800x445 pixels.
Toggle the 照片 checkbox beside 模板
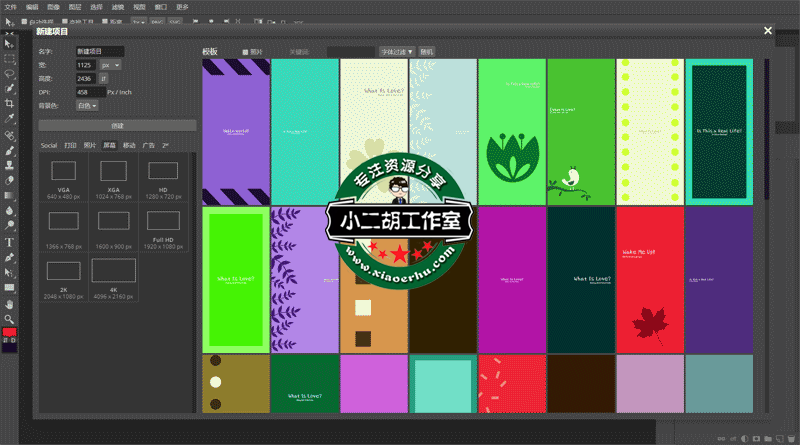(246, 51)
